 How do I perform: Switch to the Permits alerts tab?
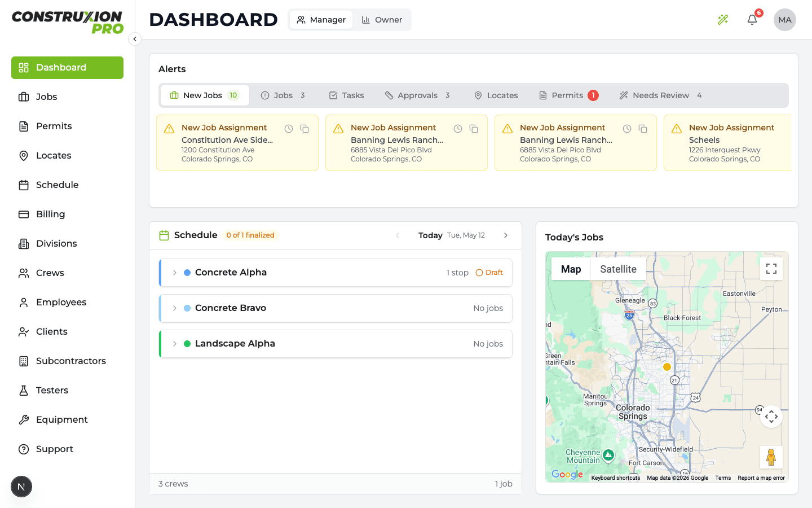[x=568, y=95]
